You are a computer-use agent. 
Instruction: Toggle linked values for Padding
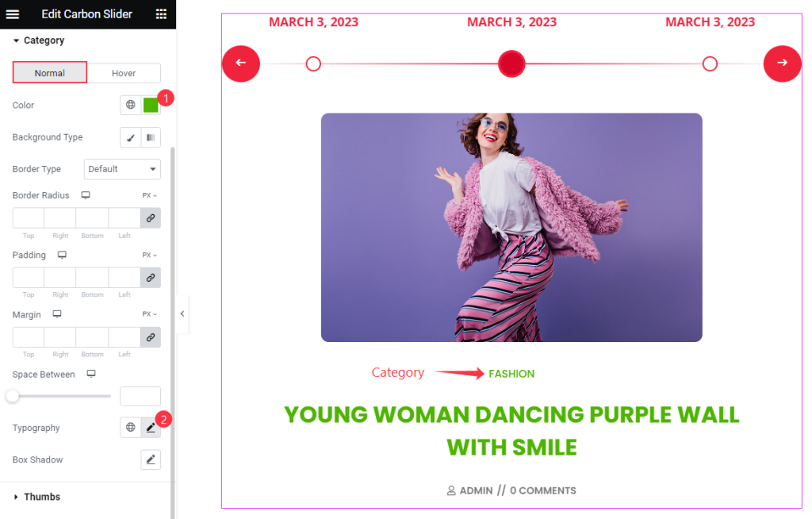click(x=151, y=278)
